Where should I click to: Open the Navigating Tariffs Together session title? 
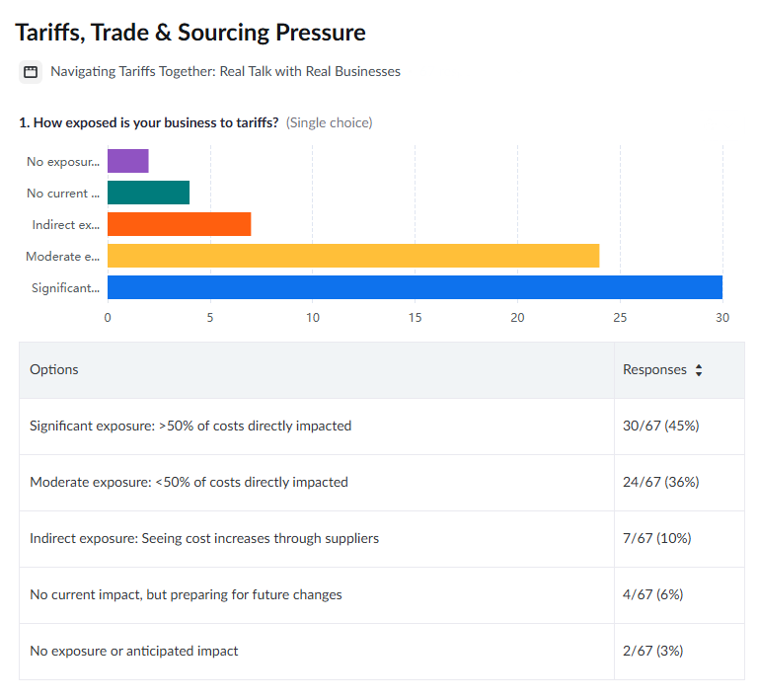pyautogui.click(x=225, y=71)
